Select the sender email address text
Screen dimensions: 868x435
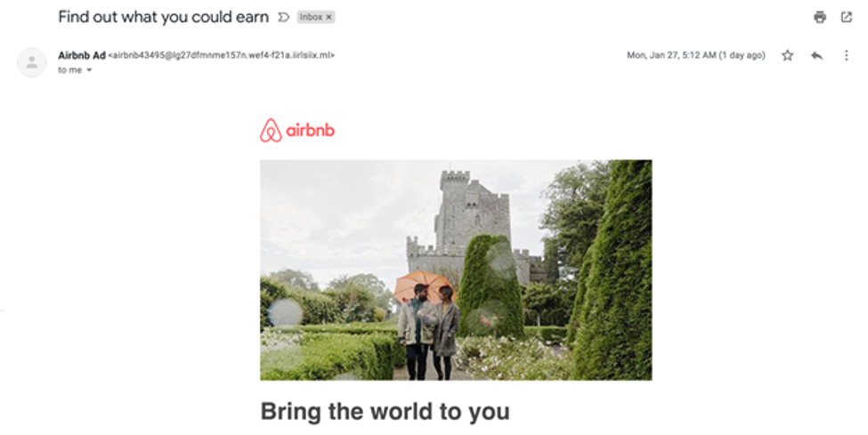point(222,55)
